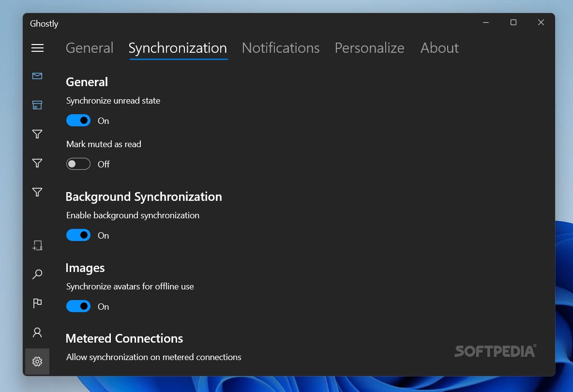This screenshot has height=392, width=573.
Task: Open the hamburger navigation menu
Action: coord(37,48)
